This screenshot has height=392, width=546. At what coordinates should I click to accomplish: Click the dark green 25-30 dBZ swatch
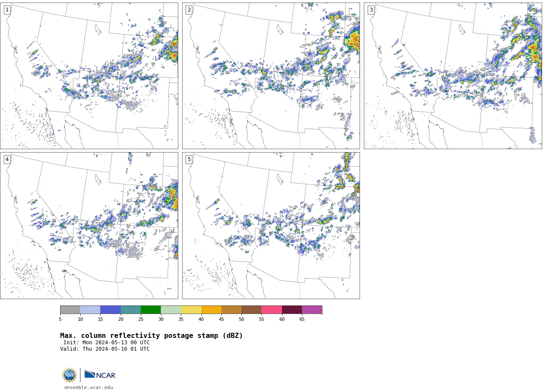[151, 310]
